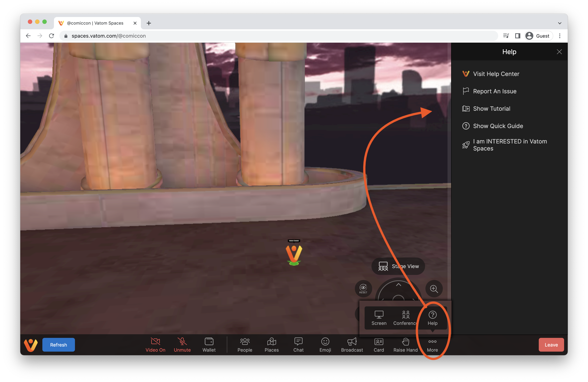The height and width of the screenshot is (382, 588).
Task: Open the Guest profile menu
Action: 538,36
